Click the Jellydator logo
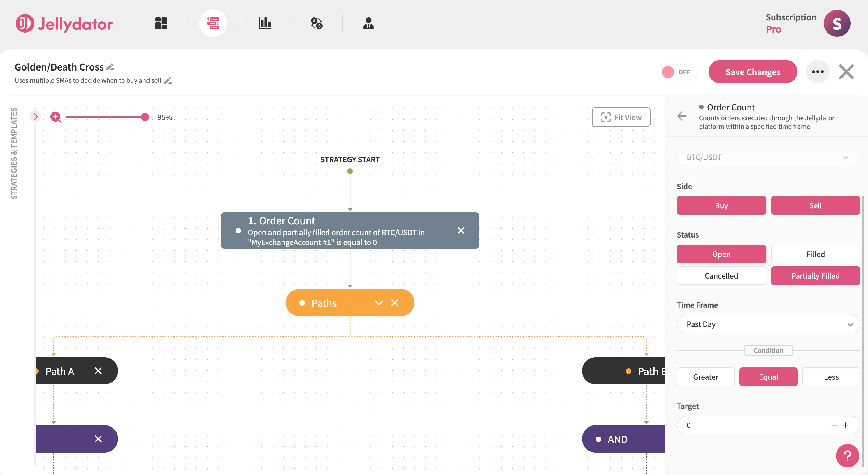 pos(64,23)
